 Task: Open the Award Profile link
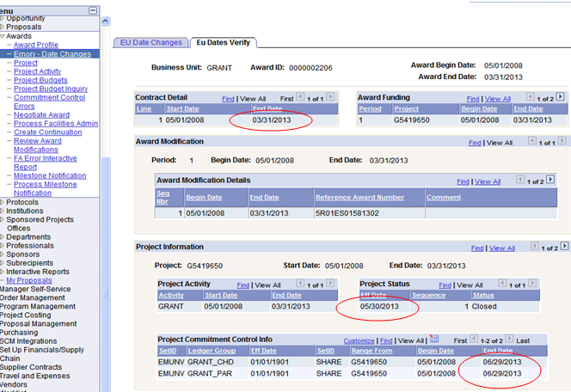click(36, 45)
